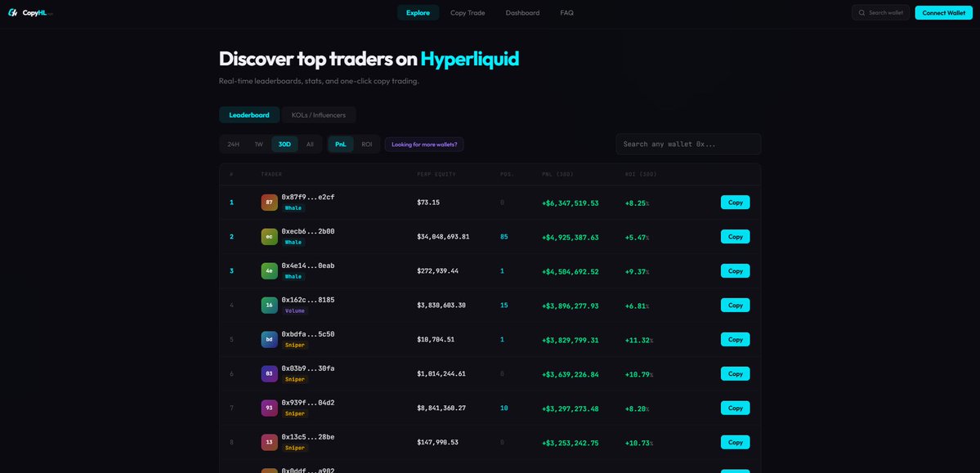
Task: Click the Volume tag under 0x162c...8185
Action: tap(295, 310)
